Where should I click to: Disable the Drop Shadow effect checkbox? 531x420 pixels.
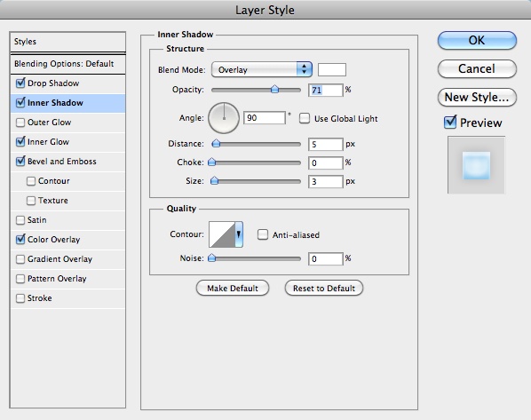coord(20,83)
